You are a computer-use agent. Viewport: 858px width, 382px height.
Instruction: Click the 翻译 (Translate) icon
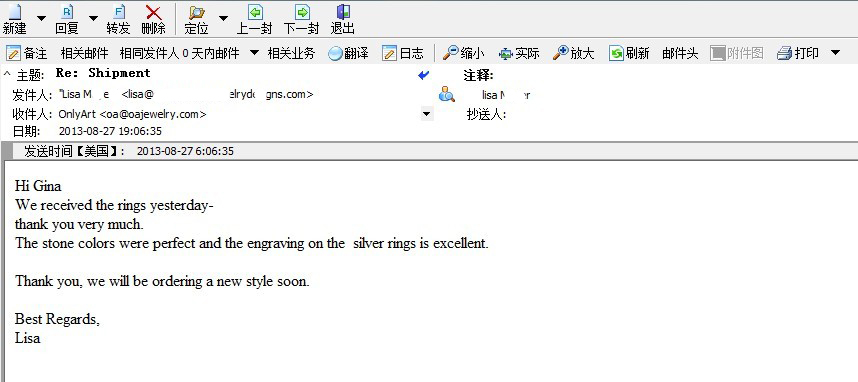[335, 53]
